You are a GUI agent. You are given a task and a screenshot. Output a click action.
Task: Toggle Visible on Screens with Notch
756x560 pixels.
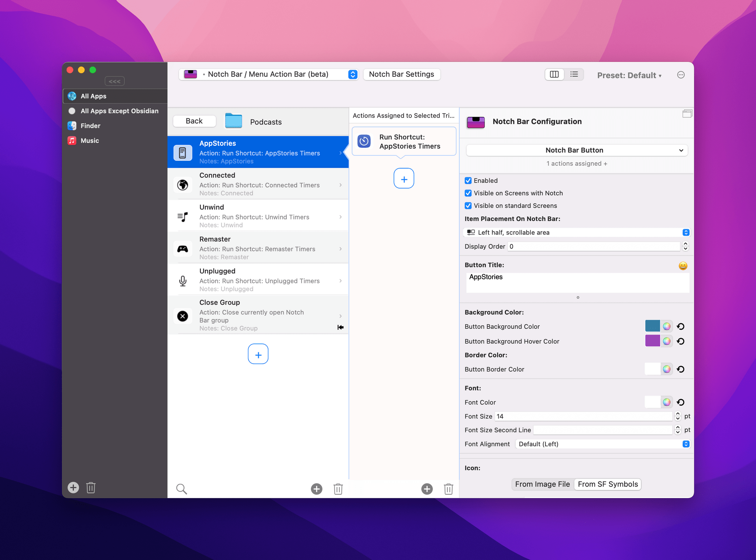point(468,193)
